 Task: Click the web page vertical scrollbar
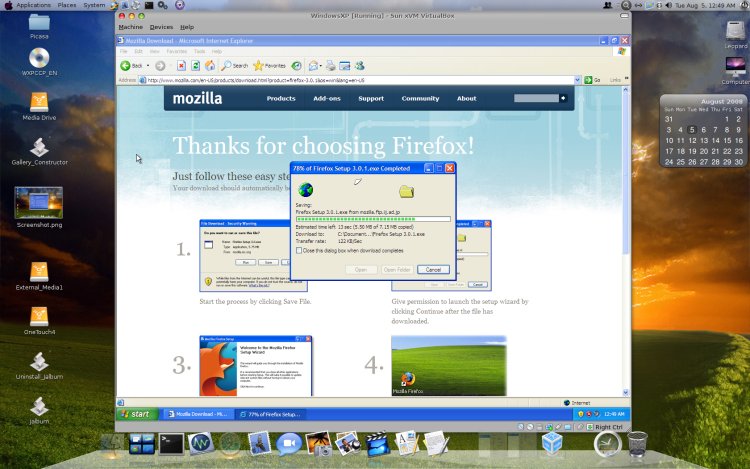(x=625, y=241)
